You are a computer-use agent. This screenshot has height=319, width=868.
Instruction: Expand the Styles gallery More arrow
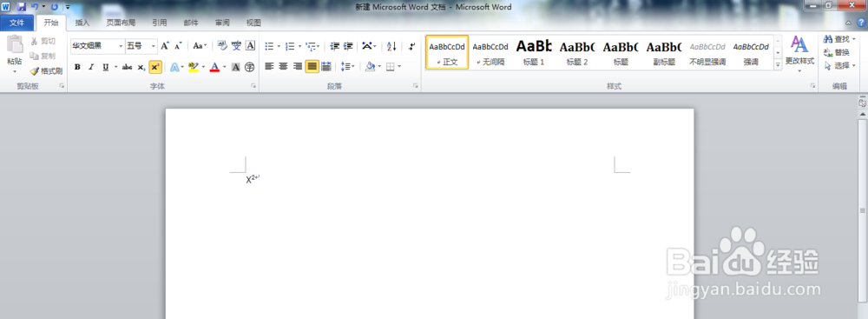778,64
